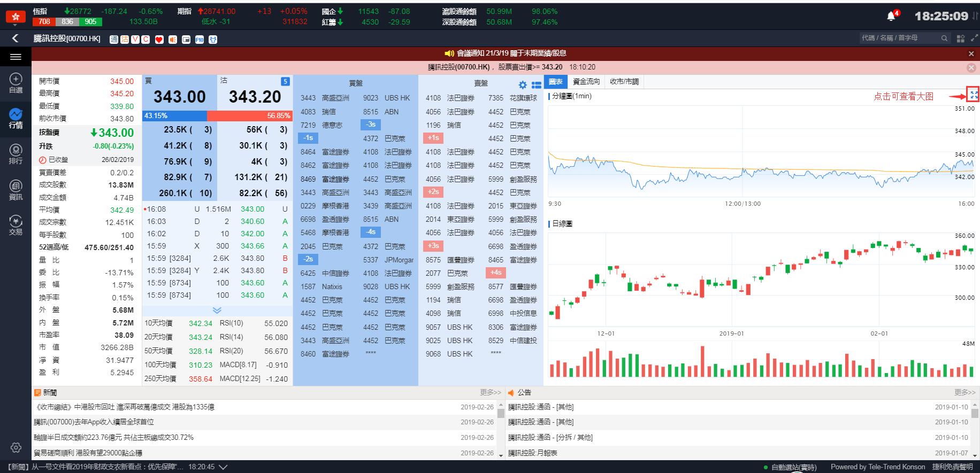Screen dimensions: 980x473
Task: Click 10天均價 value 342.34
Action: 201,323
